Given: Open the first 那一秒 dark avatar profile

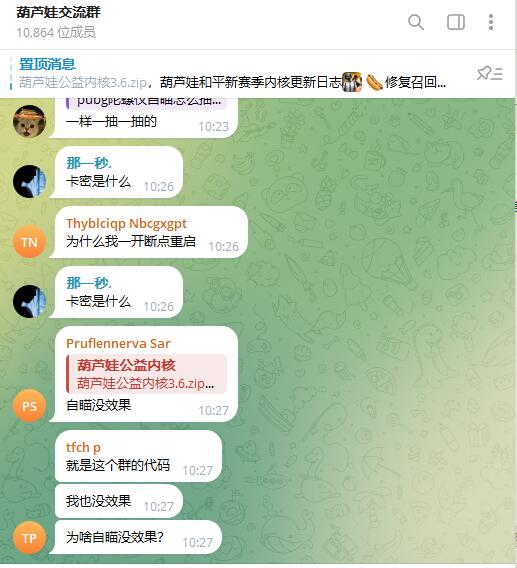Looking at the screenshot, I should click(29, 181).
